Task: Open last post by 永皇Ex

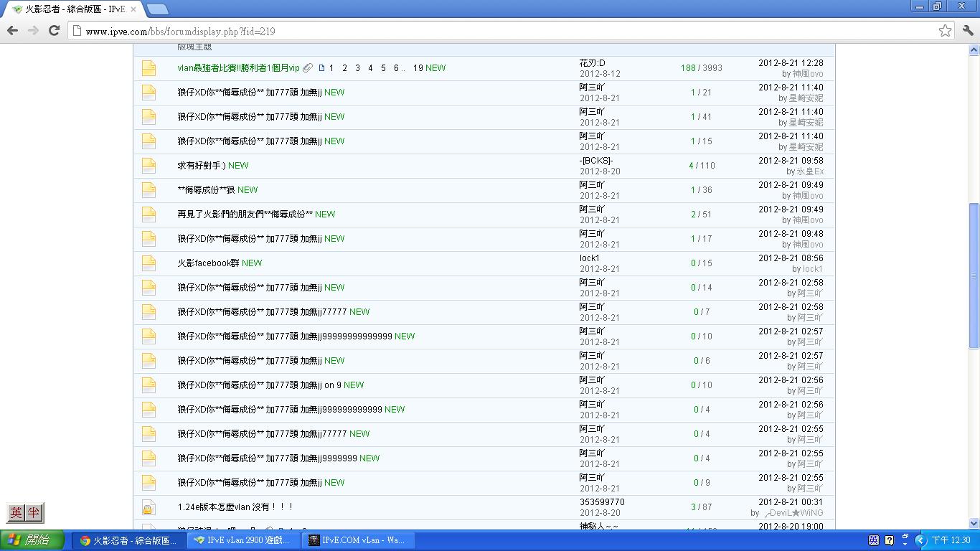Action: tap(810, 171)
